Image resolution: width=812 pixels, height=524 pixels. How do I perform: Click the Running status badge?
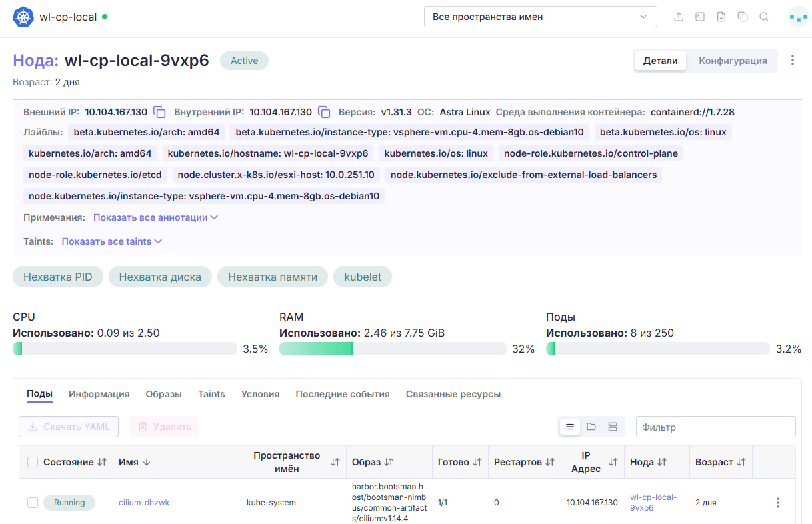pos(69,503)
